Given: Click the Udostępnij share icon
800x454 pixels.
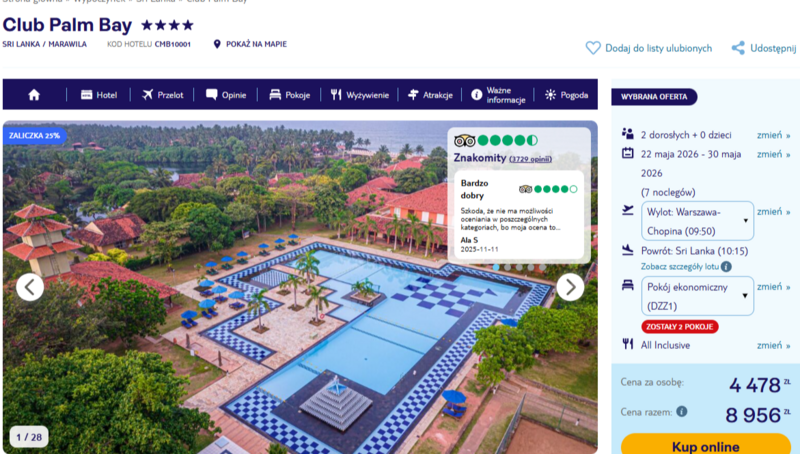Looking at the screenshot, I should (738, 48).
